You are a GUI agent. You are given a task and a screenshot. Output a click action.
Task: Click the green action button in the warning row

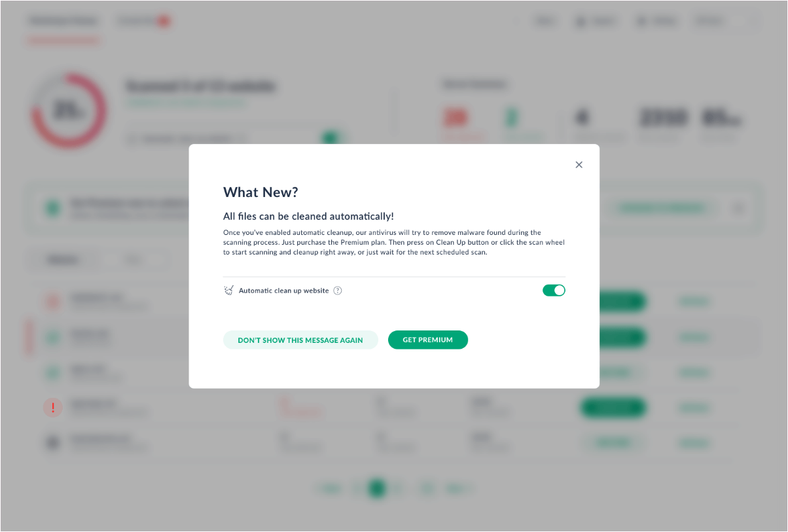pos(613,408)
